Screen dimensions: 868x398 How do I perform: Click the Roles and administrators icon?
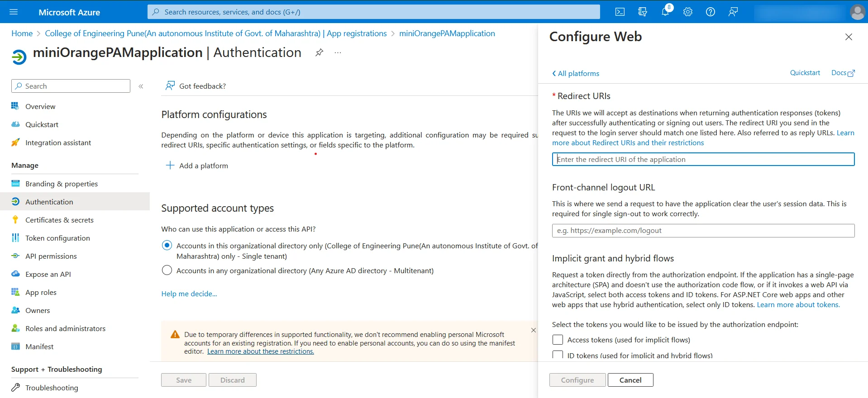coord(15,328)
